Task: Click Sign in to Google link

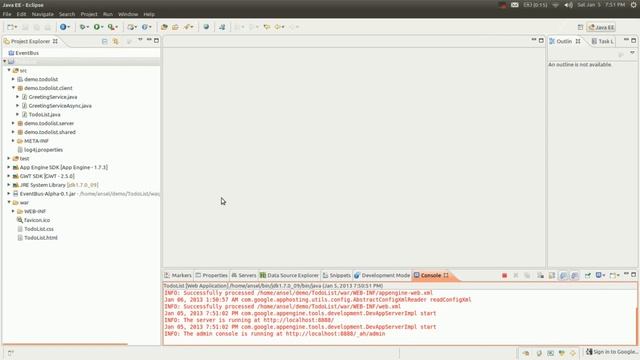Action: click(612, 352)
